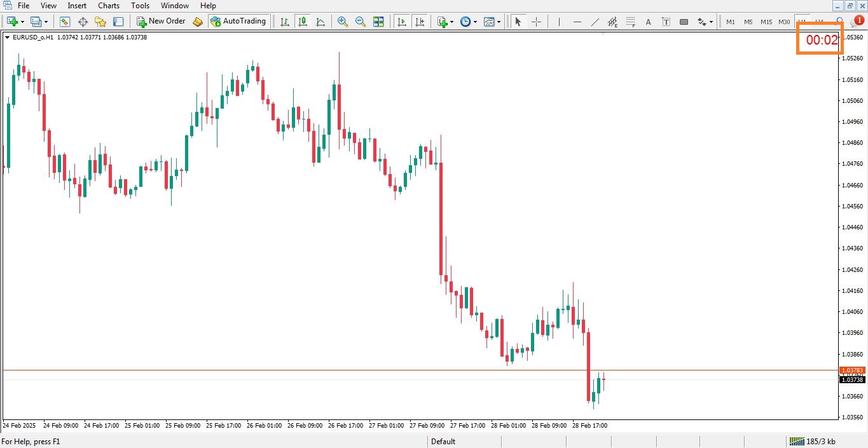The height and width of the screenshot is (448, 868).
Task: Open the File menu
Action: [x=24, y=6]
